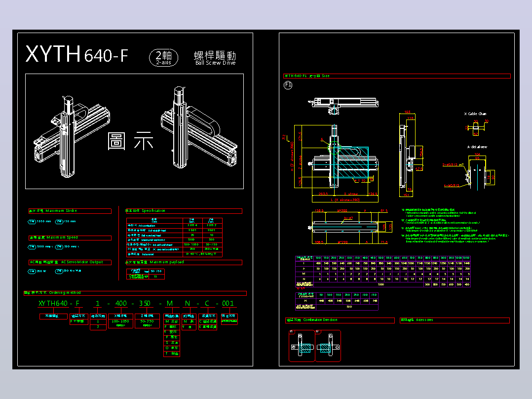
Task: Select the second combination direction diagram
Action: tap(328, 346)
